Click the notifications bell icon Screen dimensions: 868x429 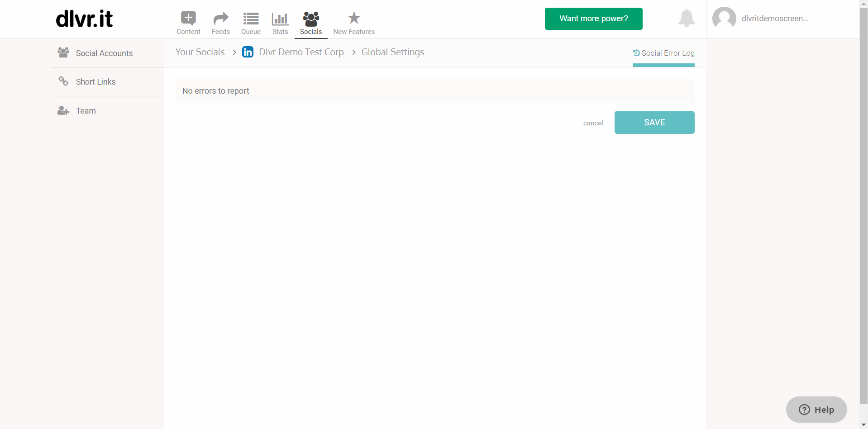(687, 19)
